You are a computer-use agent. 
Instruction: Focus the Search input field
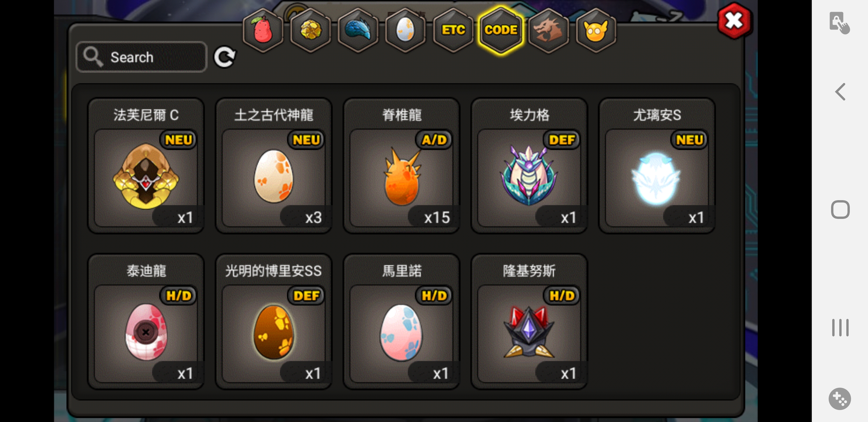click(x=142, y=57)
